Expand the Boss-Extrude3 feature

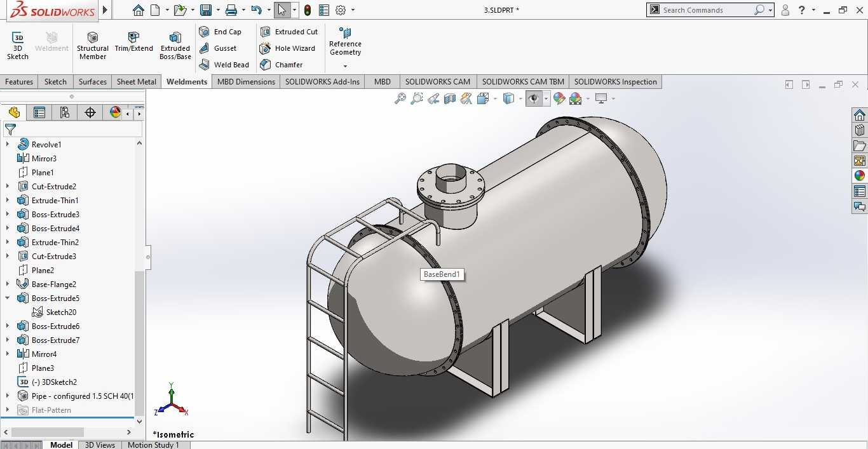click(x=8, y=214)
